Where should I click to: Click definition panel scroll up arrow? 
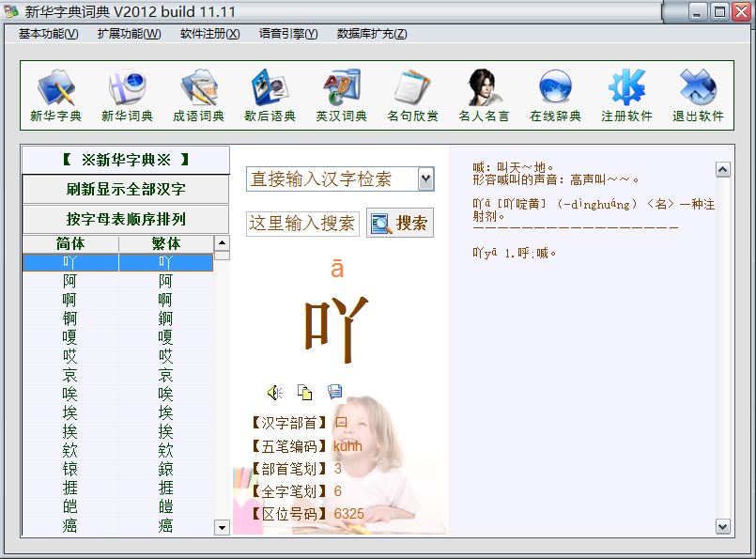tap(723, 169)
